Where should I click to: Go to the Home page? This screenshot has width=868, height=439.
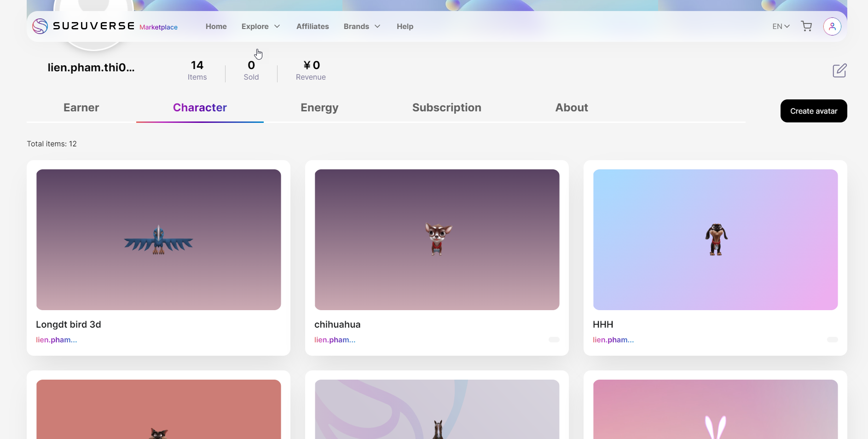click(216, 26)
